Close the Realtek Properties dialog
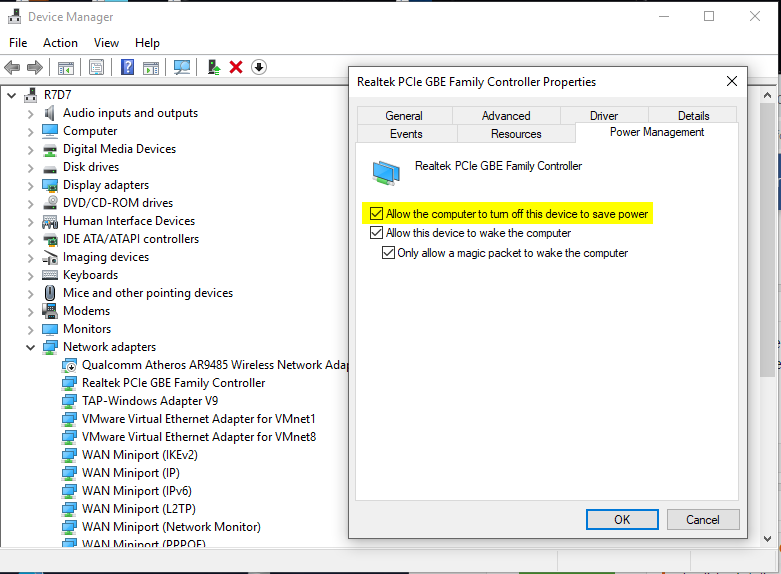The height and width of the screenshot is (574, 781). [x=732, y=81]
